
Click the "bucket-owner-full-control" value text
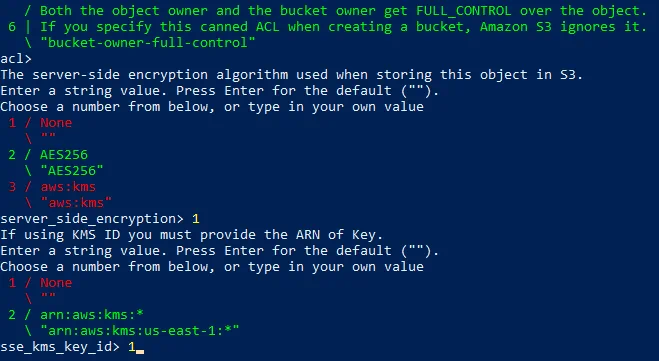coord(148,43)
